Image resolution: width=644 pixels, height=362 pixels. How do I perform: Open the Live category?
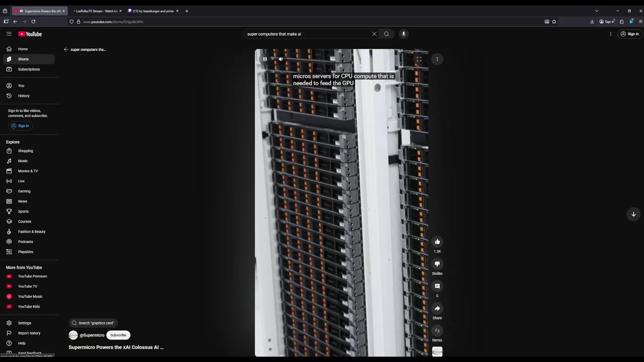[x=29, y=181]
